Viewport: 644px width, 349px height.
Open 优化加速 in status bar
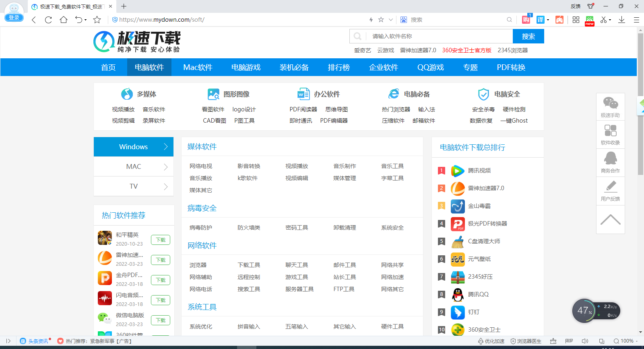491,341
